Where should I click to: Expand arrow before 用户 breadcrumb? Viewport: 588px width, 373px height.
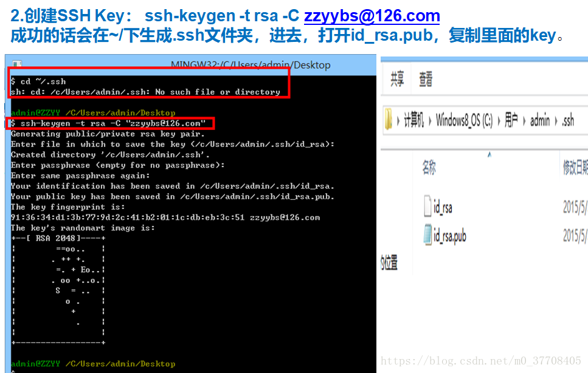[x=499, y=121]
